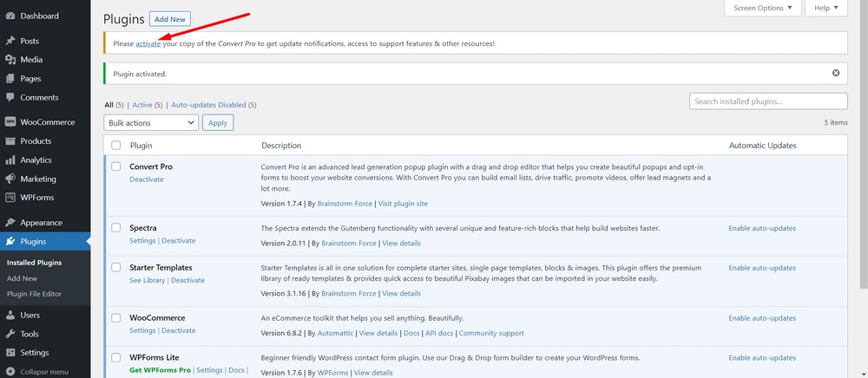Click the Users person icon
This screenshot has width=868, height=378.
[10, 315]
